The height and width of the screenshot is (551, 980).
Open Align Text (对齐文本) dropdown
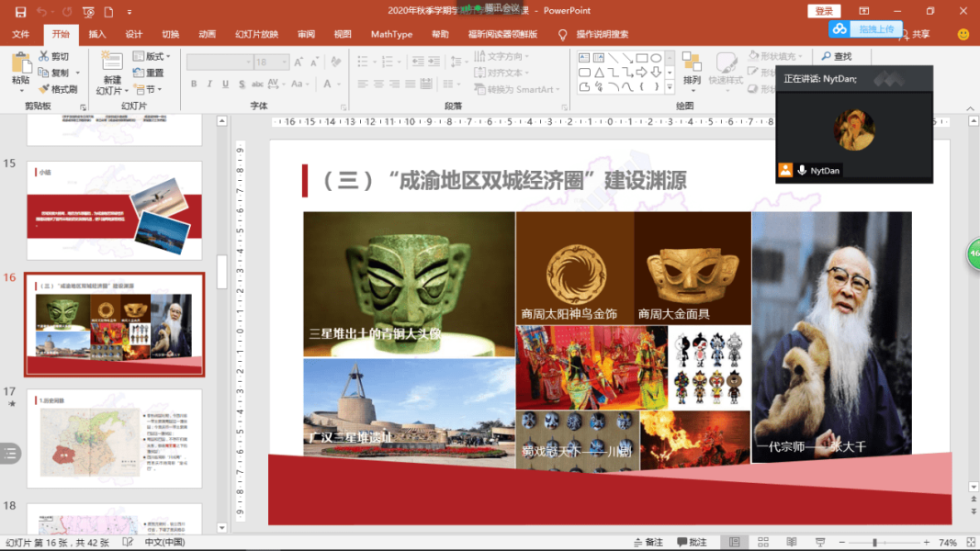501,73
